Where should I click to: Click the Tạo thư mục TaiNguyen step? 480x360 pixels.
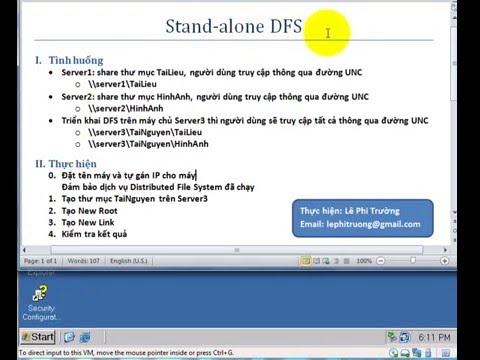134,199
